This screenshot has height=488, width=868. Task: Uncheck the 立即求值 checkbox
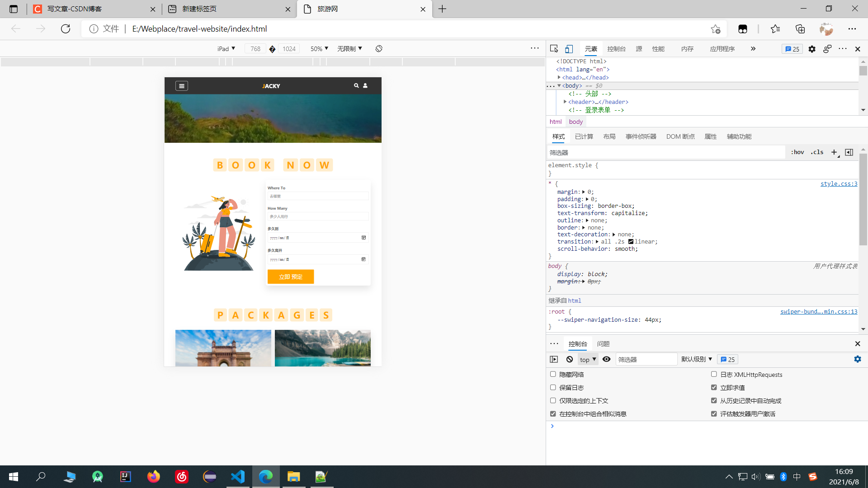click(x=714, y=387)
